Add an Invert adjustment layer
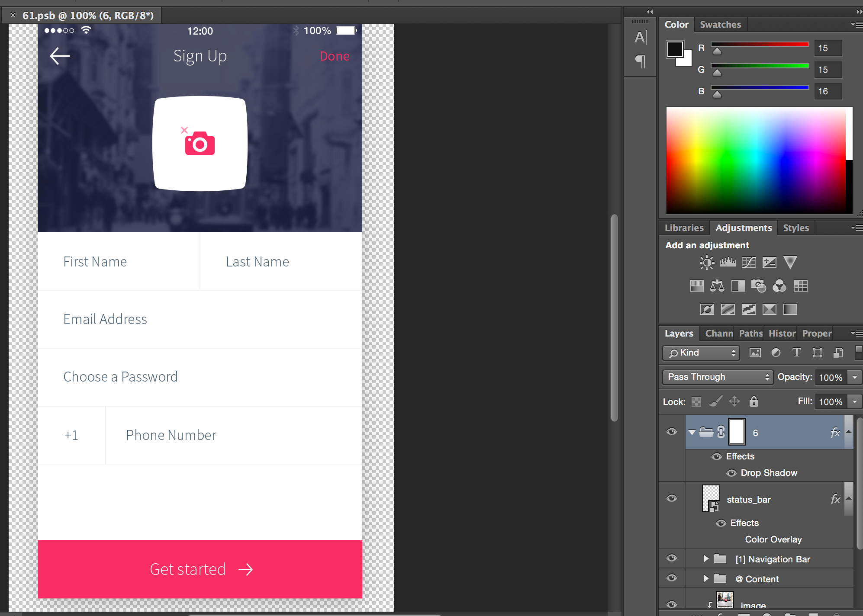This screenshot has height=616, width=863. (x=707, y=309)
